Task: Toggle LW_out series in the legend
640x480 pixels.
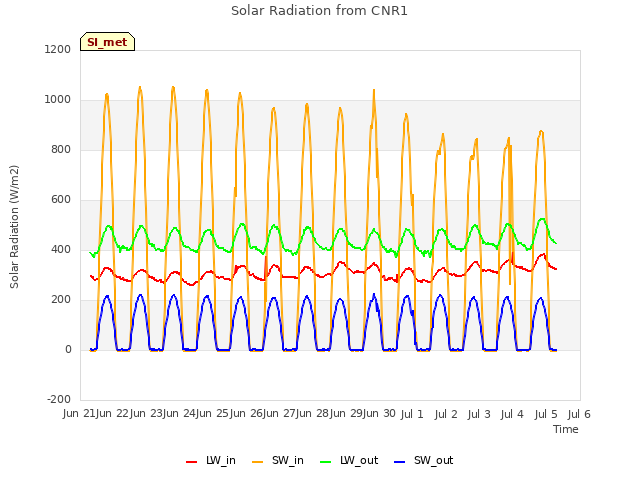Action: tap(349, 460)
